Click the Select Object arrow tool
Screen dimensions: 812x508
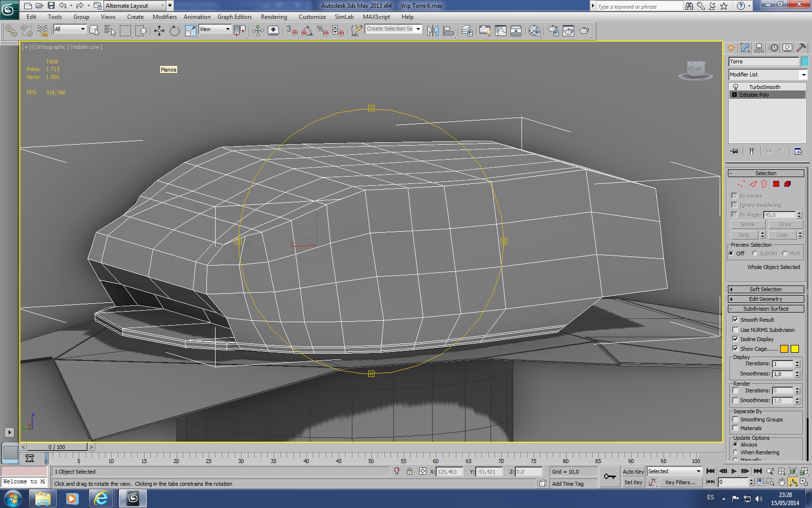click(94, 31)
